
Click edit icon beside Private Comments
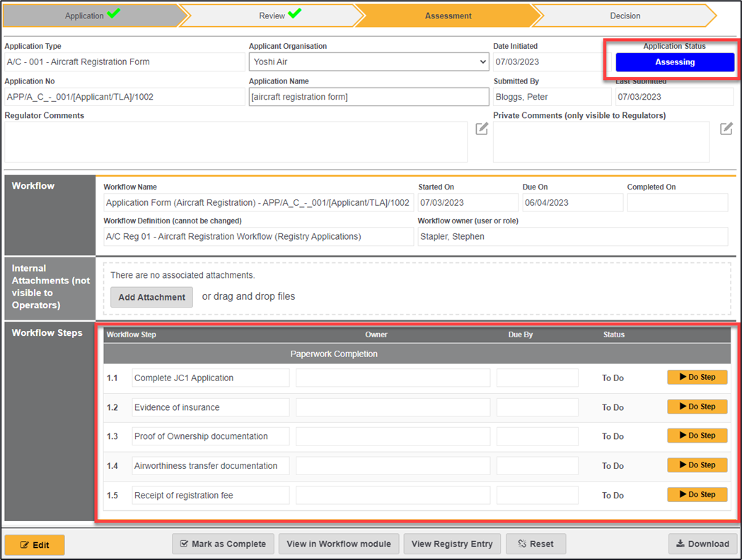pyautogui.click(x=726, y=129)
